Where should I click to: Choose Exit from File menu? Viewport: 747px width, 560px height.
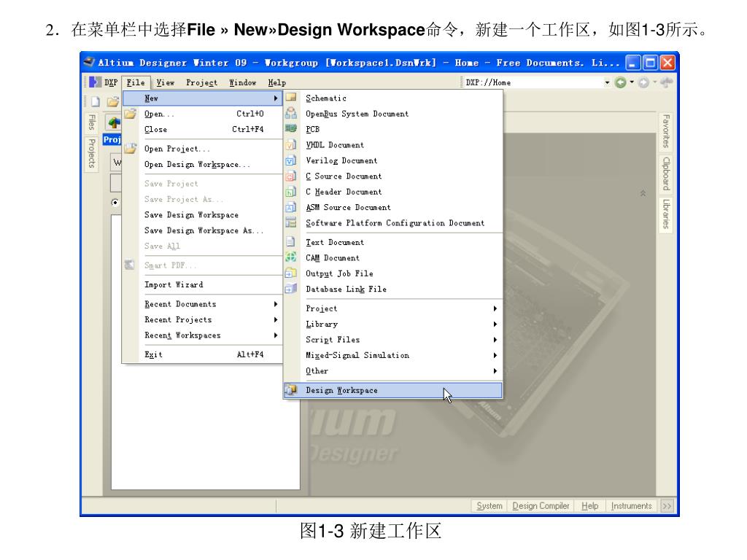tap(203, 355)
